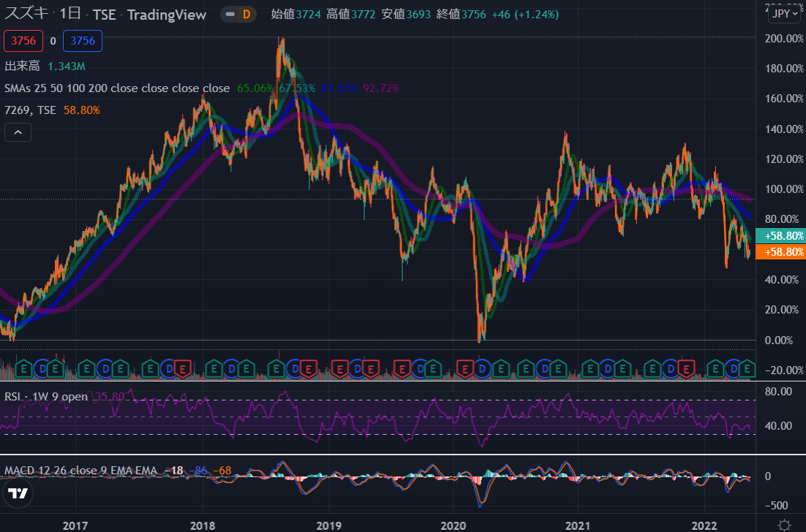
Task: Click the first green E earnings marker at far left
Action: (23, 369)
